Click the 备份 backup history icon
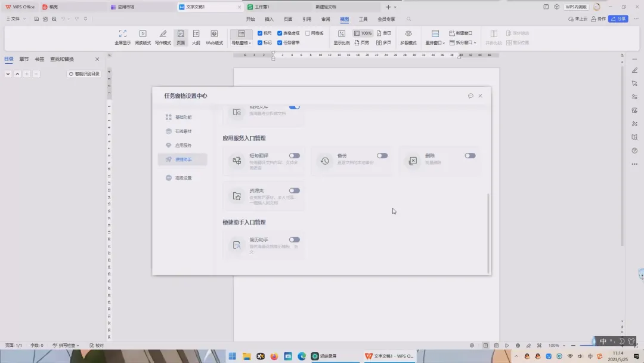The height and width of the screenshot is (363, 644). (325, 161)
